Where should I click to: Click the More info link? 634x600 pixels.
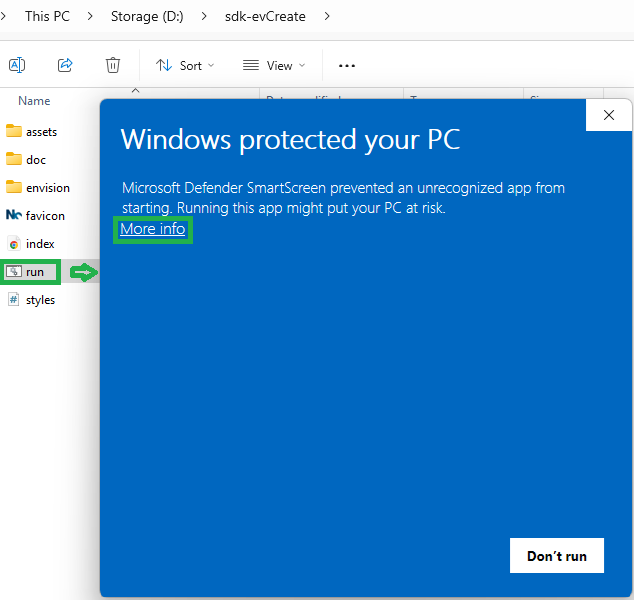tap(152, 229)
